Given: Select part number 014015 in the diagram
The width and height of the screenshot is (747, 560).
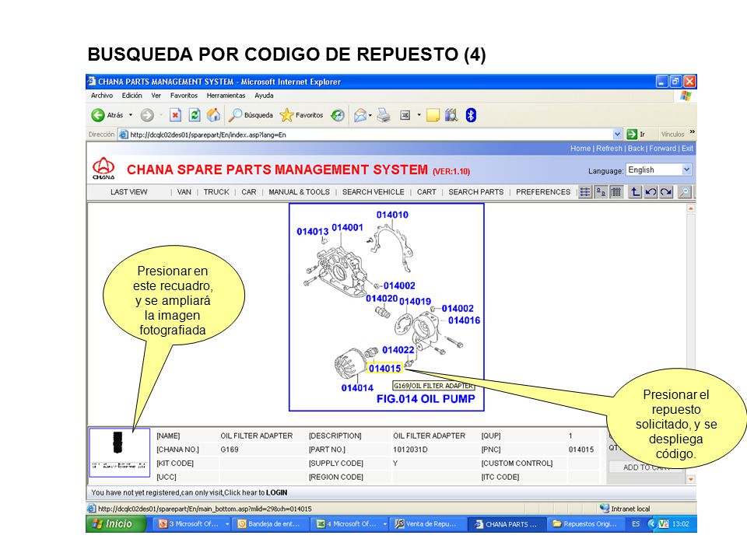Looking at the screenshot, I should point(385,368).
